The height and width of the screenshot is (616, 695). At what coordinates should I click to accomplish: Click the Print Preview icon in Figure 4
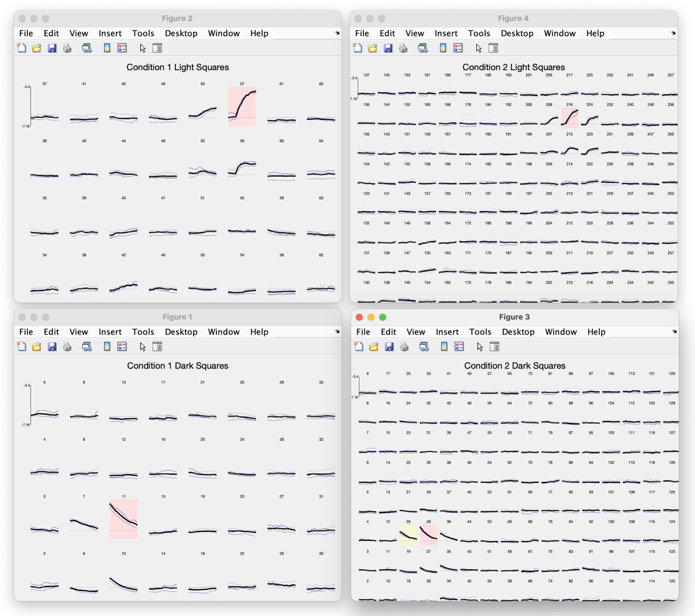(x=423, y=48)
